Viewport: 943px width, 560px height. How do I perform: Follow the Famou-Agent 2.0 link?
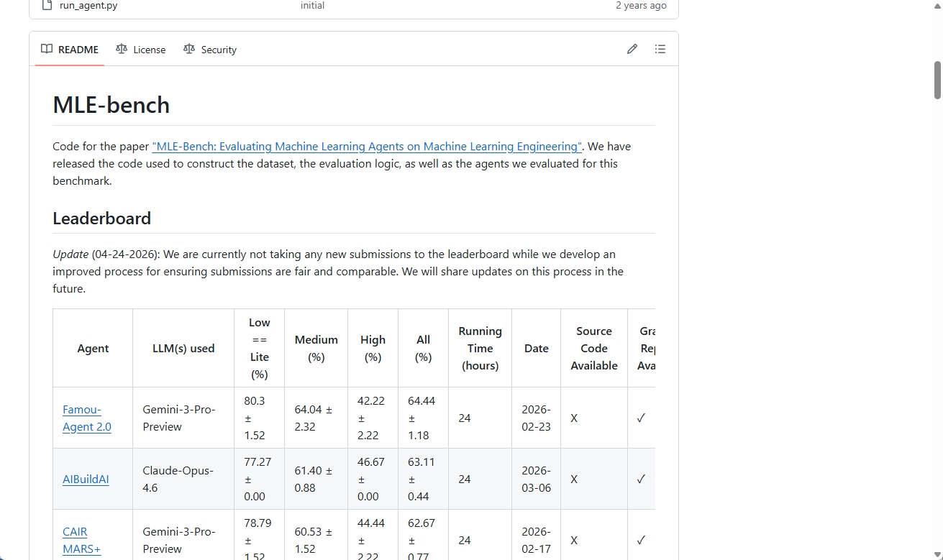point(87,418)
